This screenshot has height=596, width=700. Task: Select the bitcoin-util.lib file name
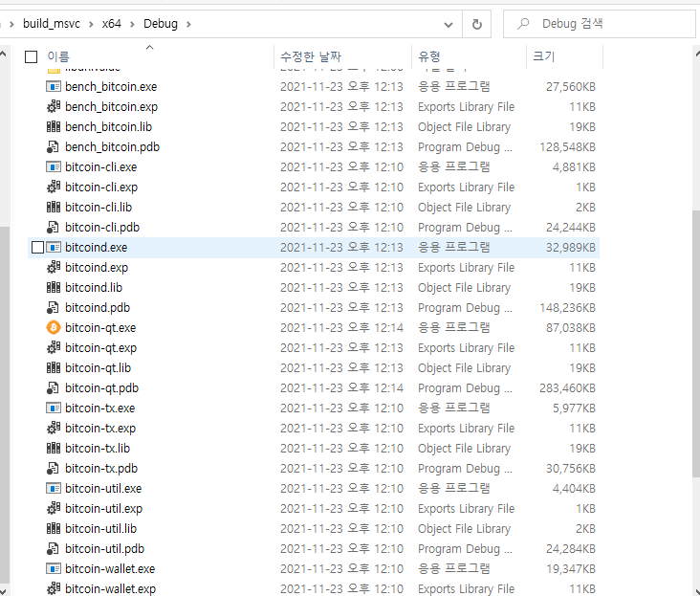[101, 529]
